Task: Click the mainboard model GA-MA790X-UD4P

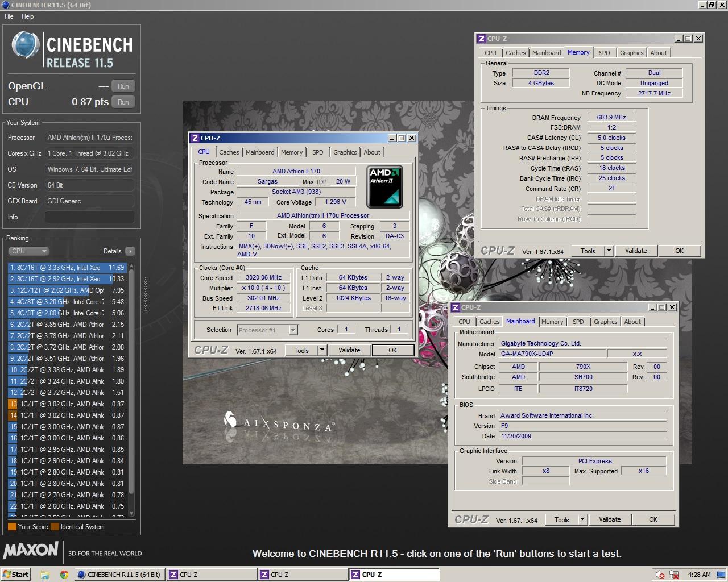Action: (552, 354)
